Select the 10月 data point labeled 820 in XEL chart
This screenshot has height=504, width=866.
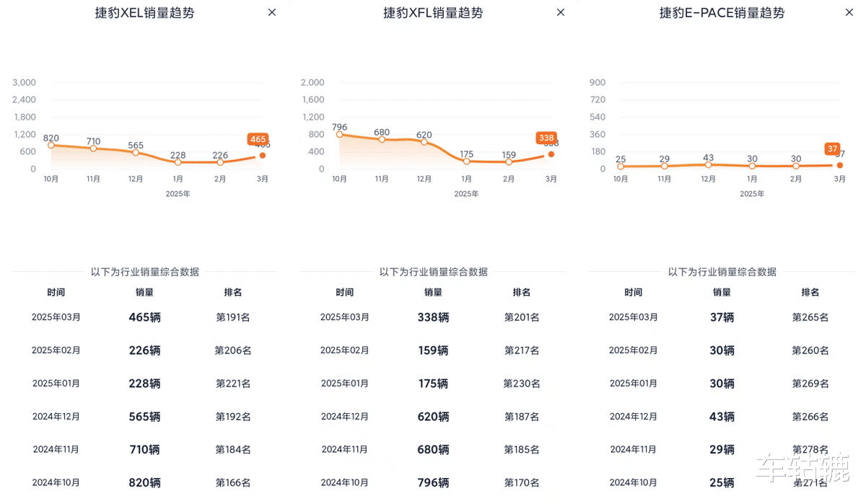click(51, 145)
